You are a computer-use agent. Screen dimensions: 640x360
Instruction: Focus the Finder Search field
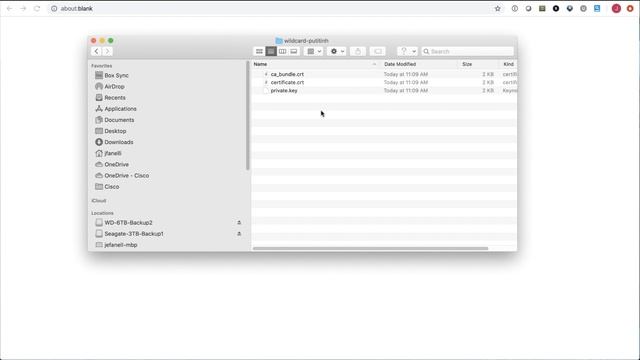[x=467, y=51]
